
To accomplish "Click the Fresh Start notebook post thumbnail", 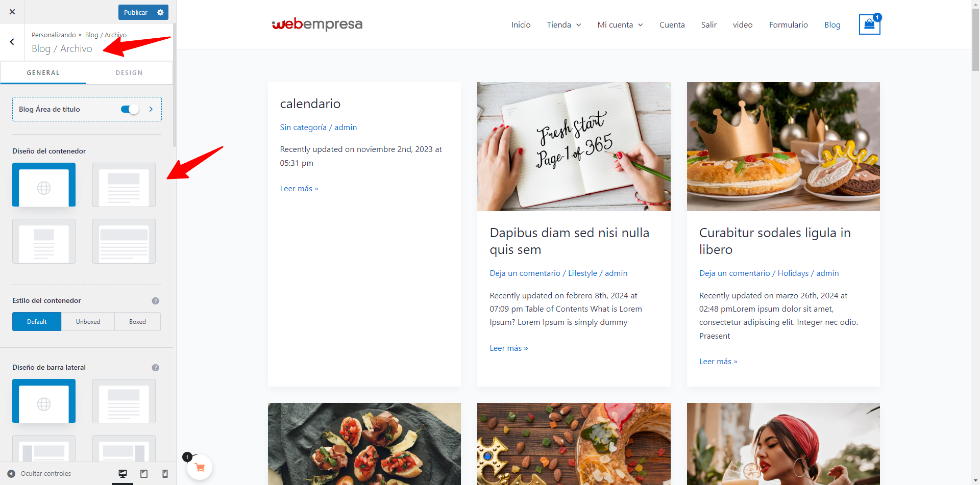I will click(x=574, y=146).
